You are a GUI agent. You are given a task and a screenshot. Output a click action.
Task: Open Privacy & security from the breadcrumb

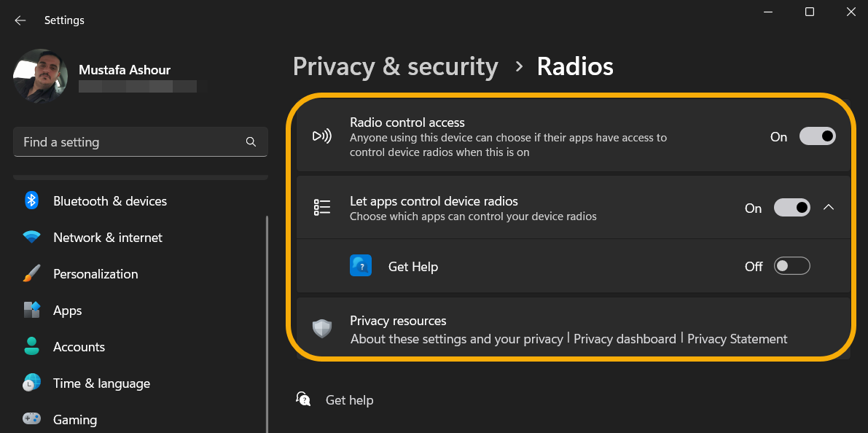pos(396,66)
